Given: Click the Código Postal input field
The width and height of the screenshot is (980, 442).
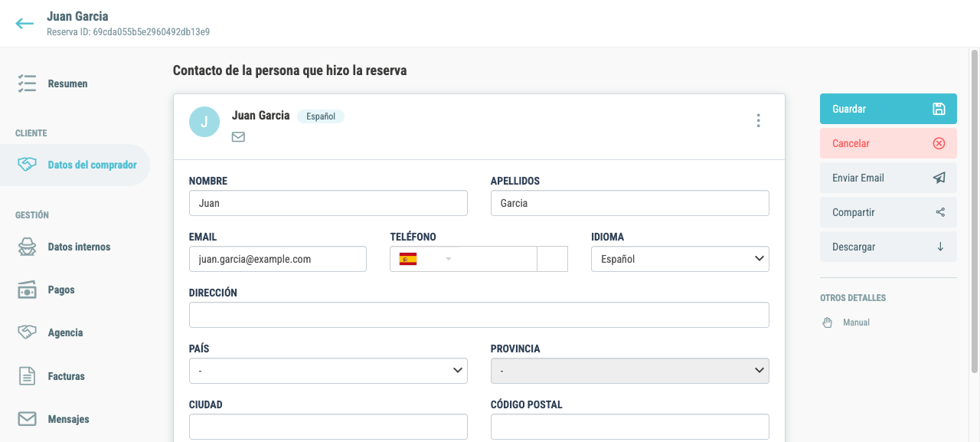Looking at the screenshot, I should click(629, 427).
